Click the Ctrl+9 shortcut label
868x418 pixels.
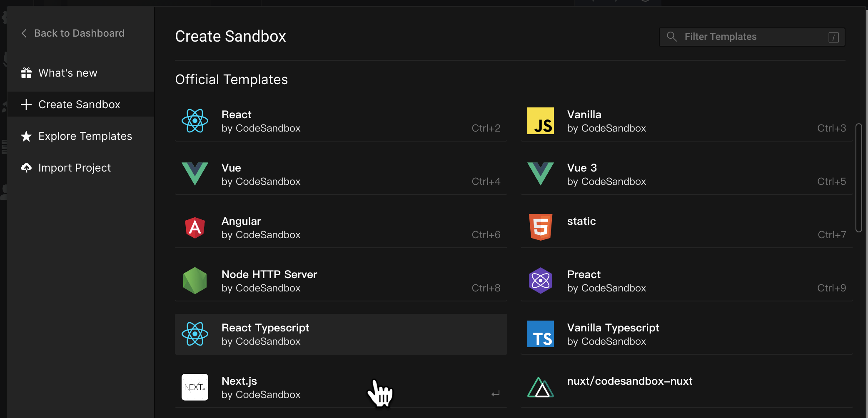tap(832, 288)
